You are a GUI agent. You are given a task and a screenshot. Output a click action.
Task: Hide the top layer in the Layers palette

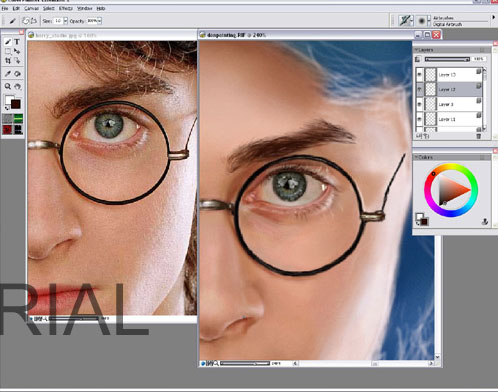[x=420, y=74]
